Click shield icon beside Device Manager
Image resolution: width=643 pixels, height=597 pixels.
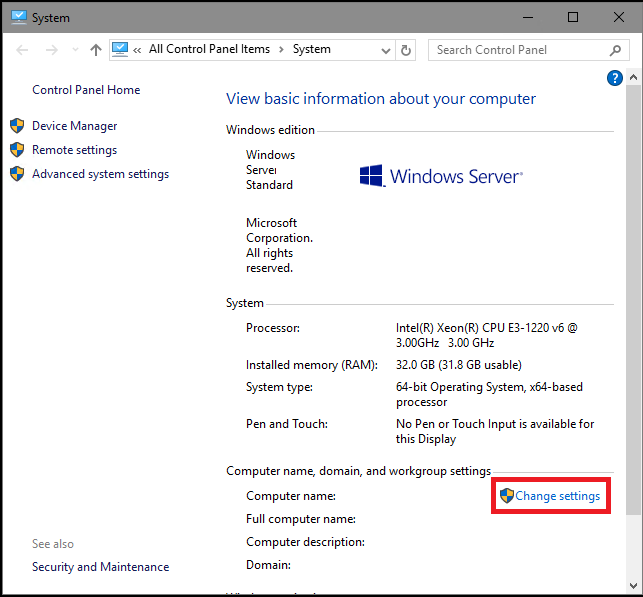click(17, 126)
